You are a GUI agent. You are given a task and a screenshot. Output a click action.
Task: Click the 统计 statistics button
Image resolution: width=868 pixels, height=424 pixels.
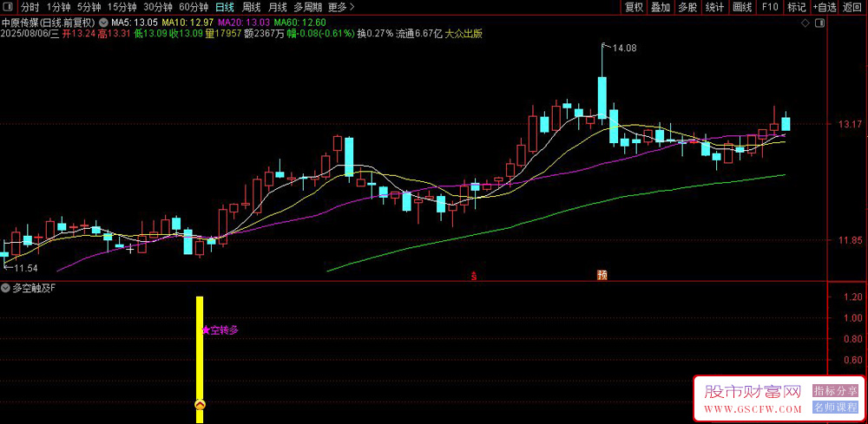coord(714,7)
